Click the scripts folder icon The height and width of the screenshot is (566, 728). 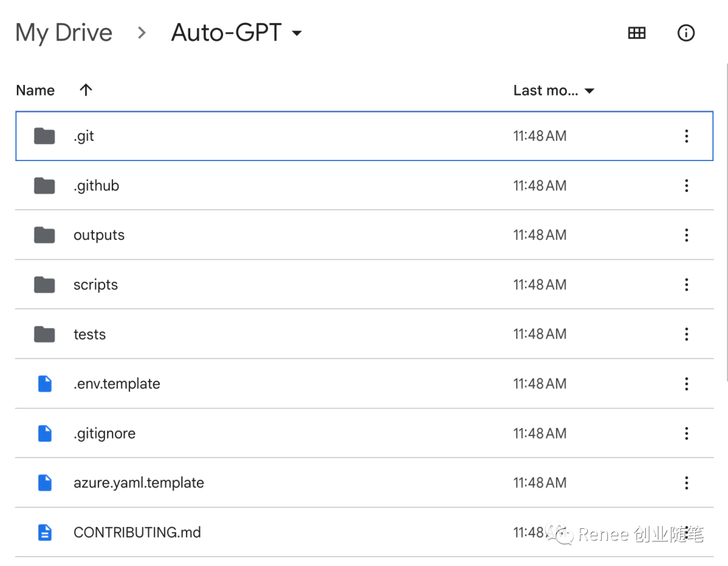pyautogui.click(x=44, y=284)
